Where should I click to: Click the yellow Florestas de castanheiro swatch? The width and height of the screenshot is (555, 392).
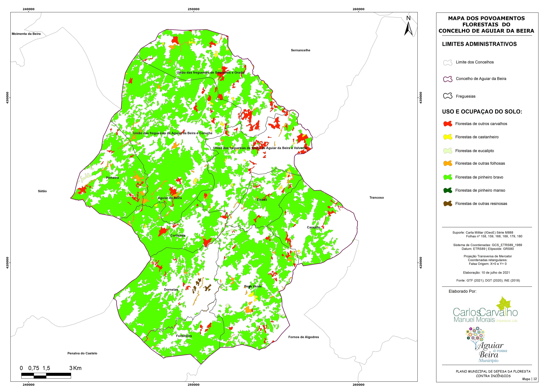(x=448, y=137)
